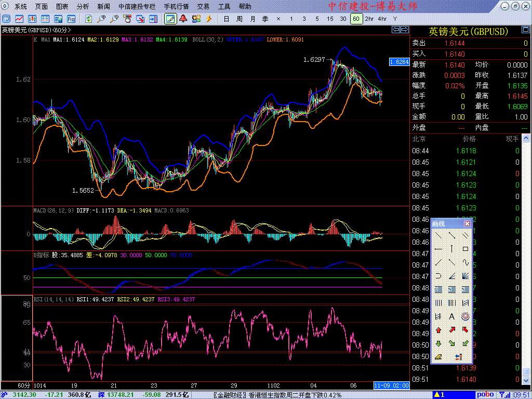Toggle the drawing tools pencil button
The image size is (532, 399).
click(x=170, y=19)
